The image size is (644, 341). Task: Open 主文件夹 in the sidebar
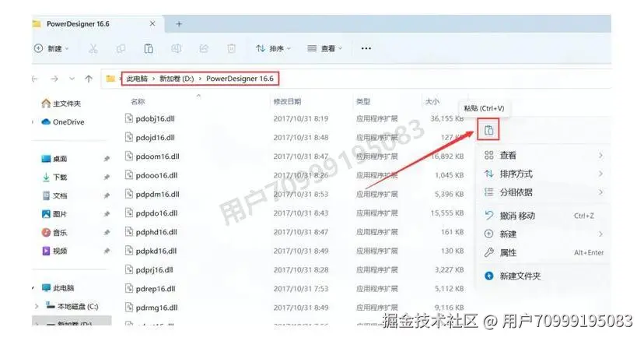coord(61,104)
